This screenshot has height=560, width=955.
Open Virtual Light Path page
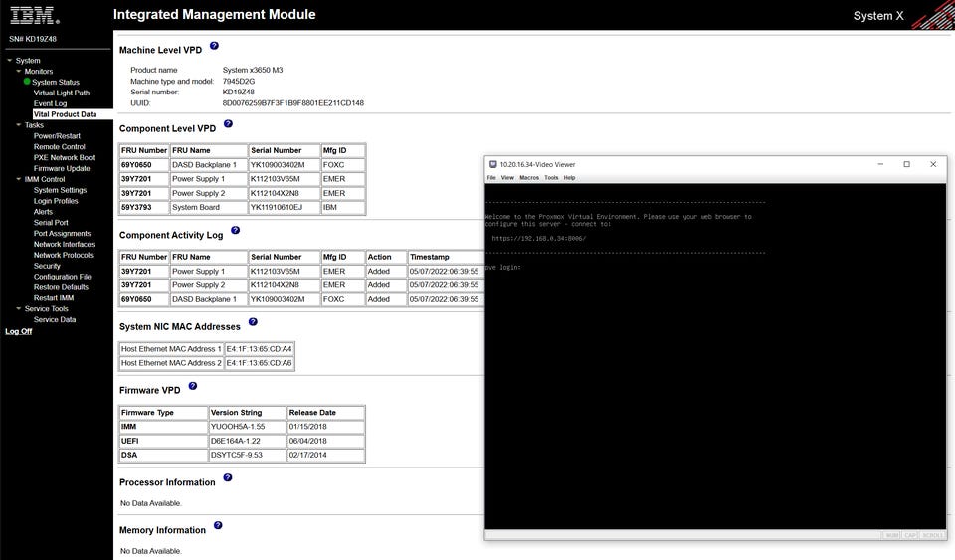tap(62, 93)
